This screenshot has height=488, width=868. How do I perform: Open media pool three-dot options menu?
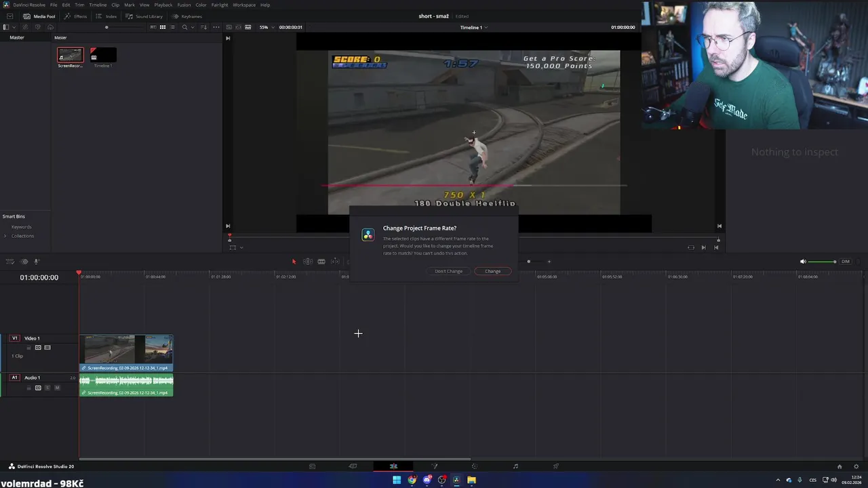coord(216,27)
